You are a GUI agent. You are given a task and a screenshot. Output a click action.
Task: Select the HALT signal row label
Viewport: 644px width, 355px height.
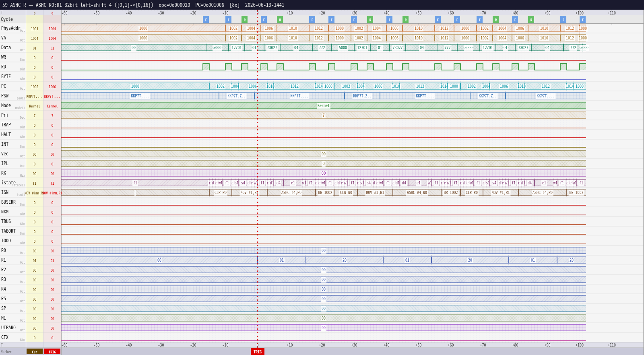click(x=6, y=134)
